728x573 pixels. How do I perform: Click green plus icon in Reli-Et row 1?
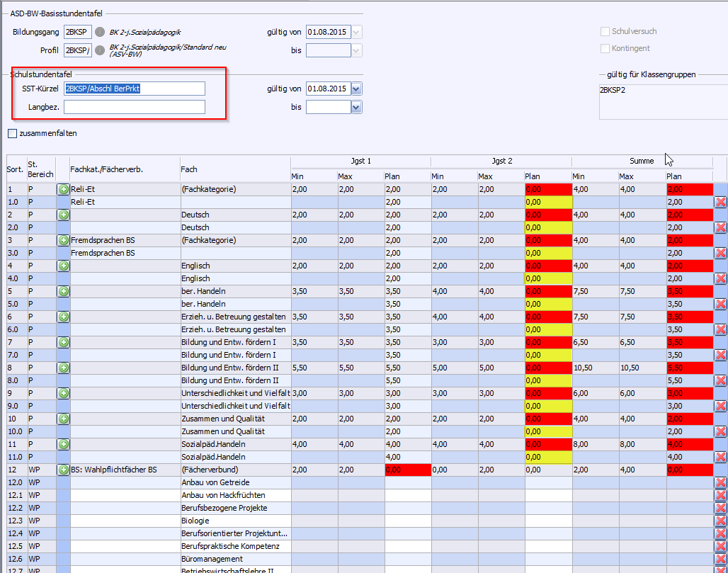[63, 189]
